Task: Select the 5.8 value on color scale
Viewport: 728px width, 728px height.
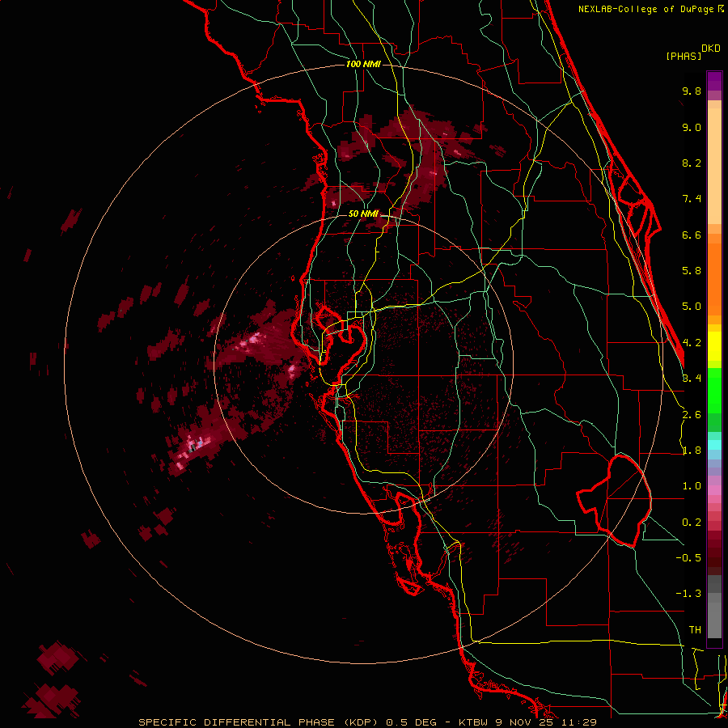Action: 692,270
